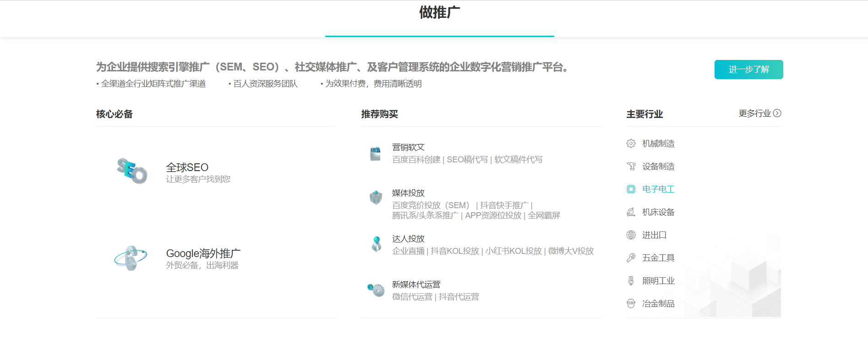The image size is (868, 360).
Task: Click the 达人投放 figure icon
Action: pyautogui.click(x=377, y=244)
